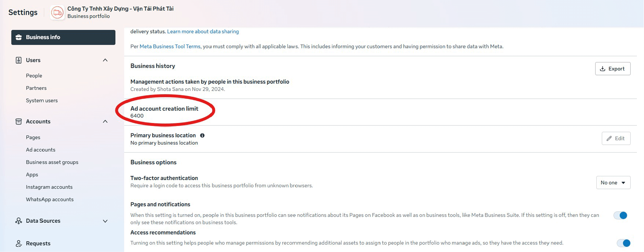Viewport: 644px width, 252px height.
Task: Click the Users section icon
Action: point(19,60)
